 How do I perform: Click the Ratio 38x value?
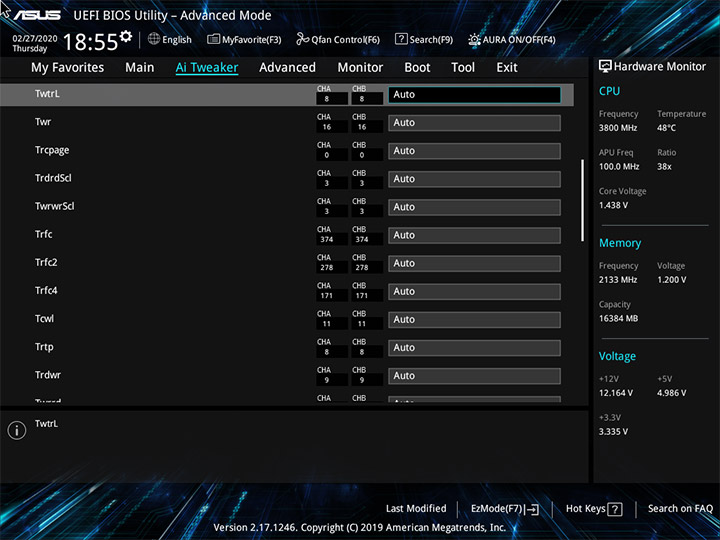[x=664, y=166]
